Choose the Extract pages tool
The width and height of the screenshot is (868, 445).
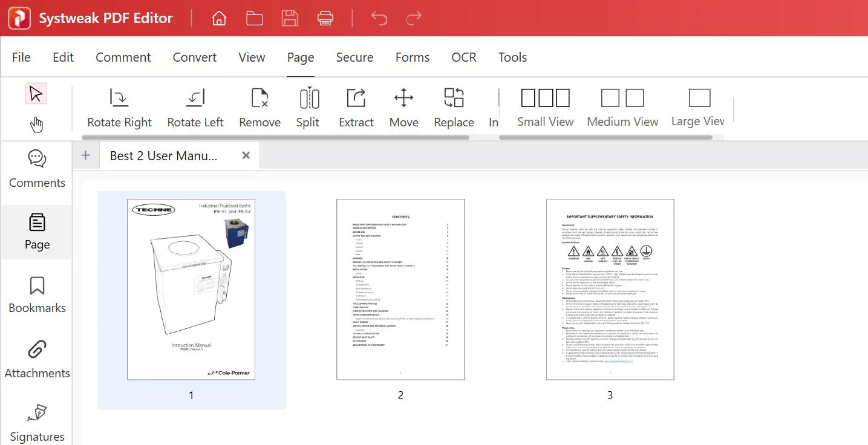point(356,99)
